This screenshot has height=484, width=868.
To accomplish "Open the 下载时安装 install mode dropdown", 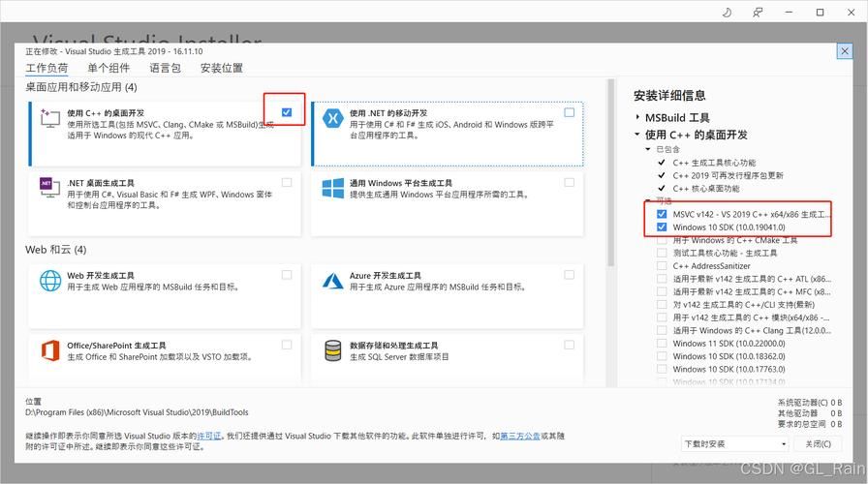I will tap(734, 443).
